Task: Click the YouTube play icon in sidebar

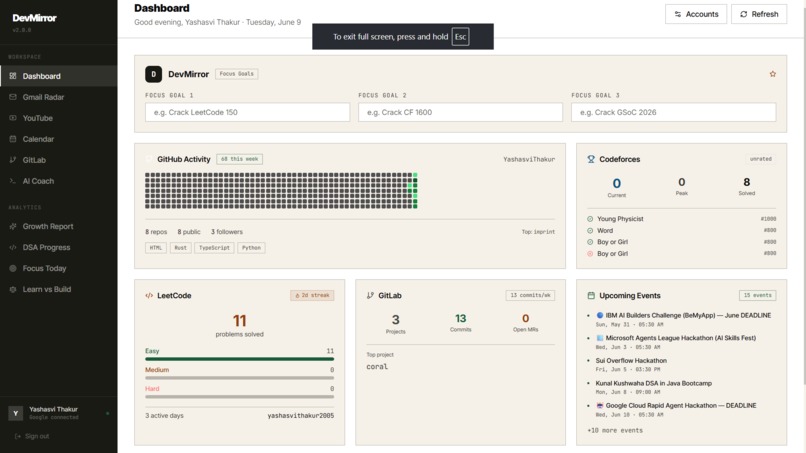Action: [x=13, y=118]
